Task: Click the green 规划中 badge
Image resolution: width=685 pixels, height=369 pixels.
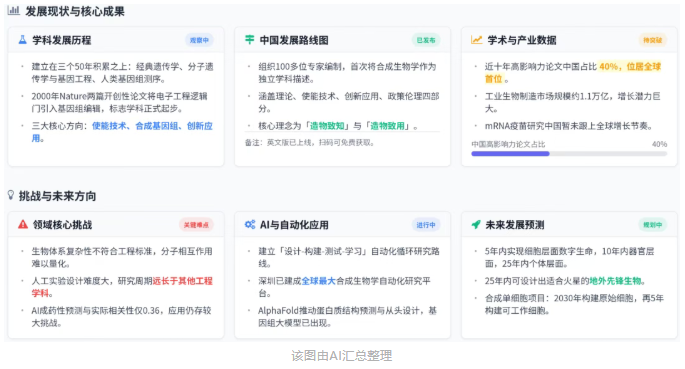Action: click(x=653, y=225)
